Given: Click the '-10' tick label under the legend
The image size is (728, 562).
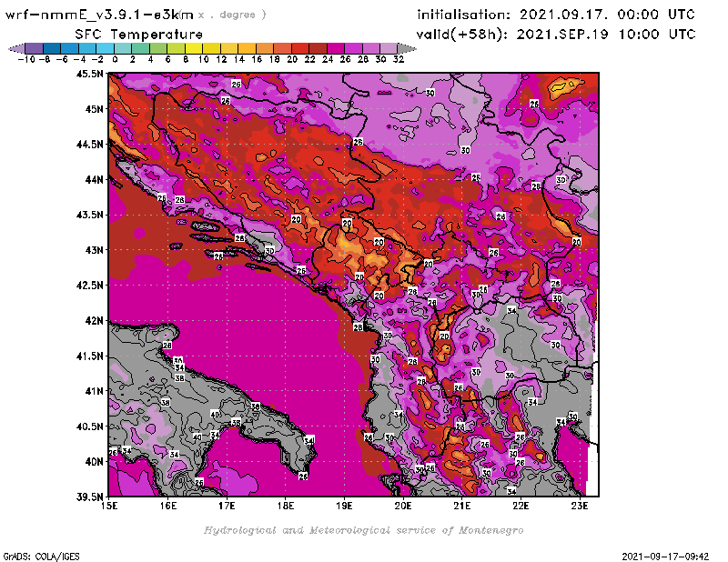Looking at the screenshot, I should coord(26,60).
